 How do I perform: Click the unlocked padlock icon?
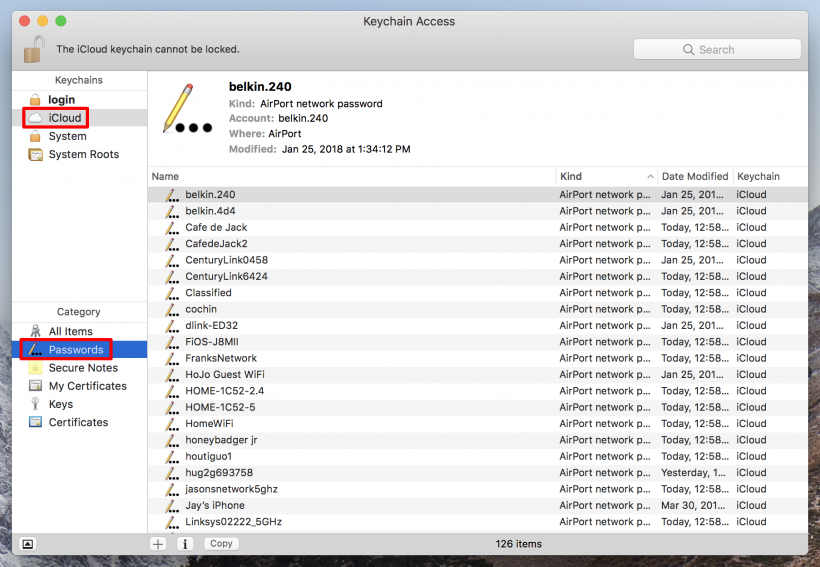34,49
